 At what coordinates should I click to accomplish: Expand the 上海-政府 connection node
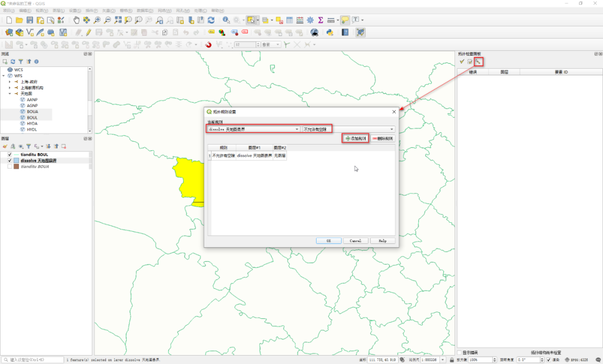pyautogui.click(x=10, y=82)
